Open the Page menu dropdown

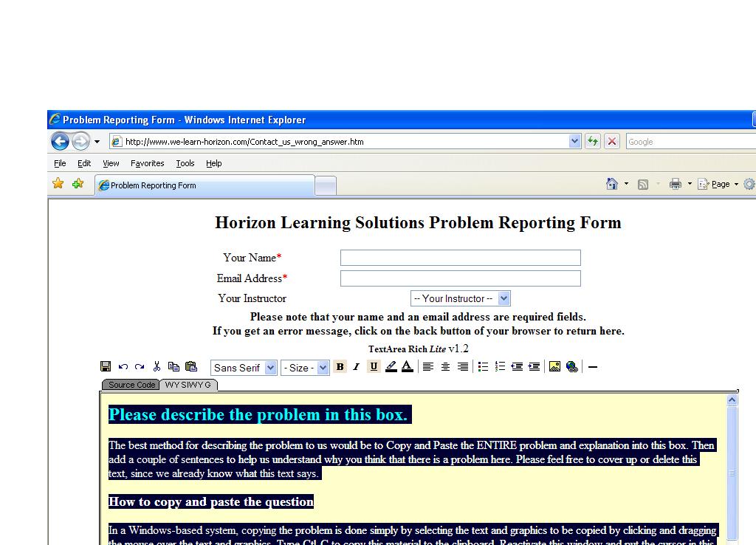pos(719,184)
